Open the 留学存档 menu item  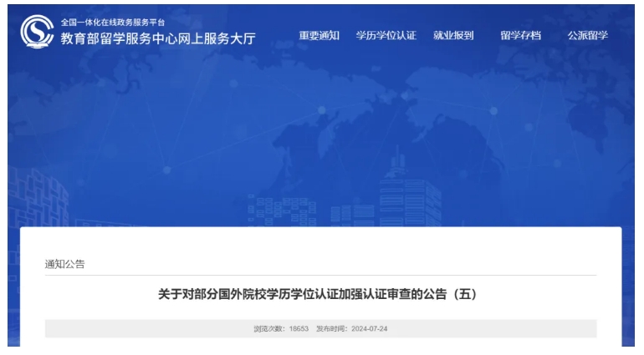520,36
